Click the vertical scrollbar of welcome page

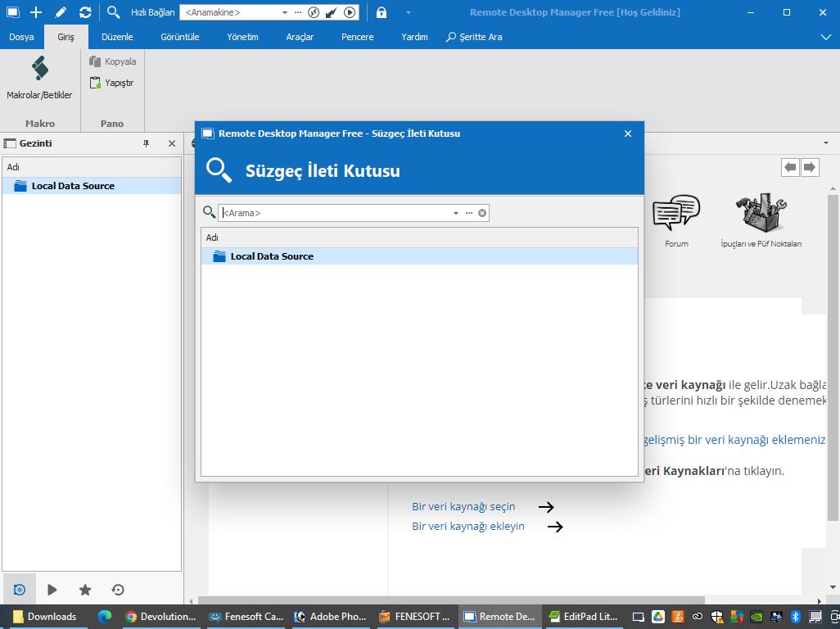coord(833,357)
